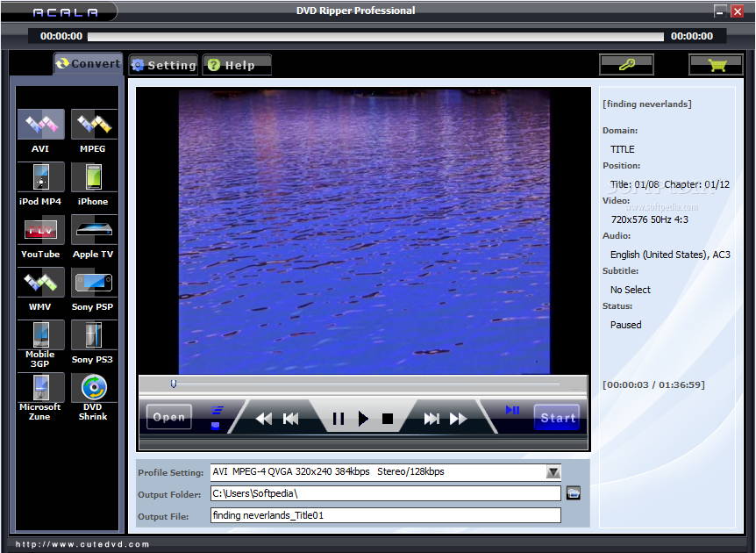Rewind the video playback
This screenshot has height=553, width=756.
264,419
